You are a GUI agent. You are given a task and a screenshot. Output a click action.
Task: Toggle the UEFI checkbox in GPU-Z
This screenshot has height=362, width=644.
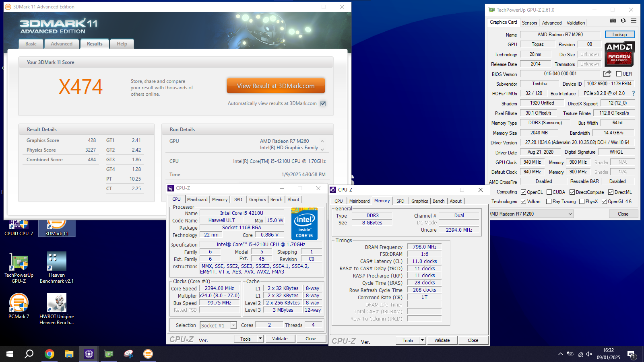[619, 74]
